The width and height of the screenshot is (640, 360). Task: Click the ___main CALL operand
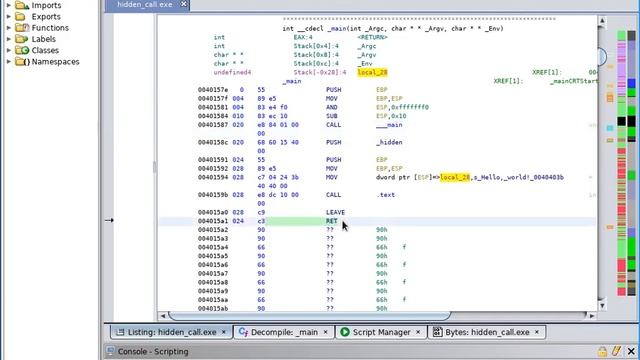(x=389, y=124)
